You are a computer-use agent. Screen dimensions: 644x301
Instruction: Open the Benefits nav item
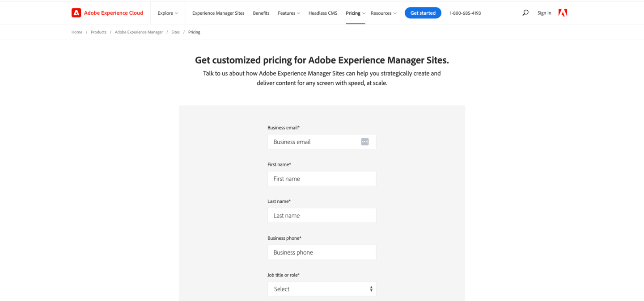click(x=261, y=13)
